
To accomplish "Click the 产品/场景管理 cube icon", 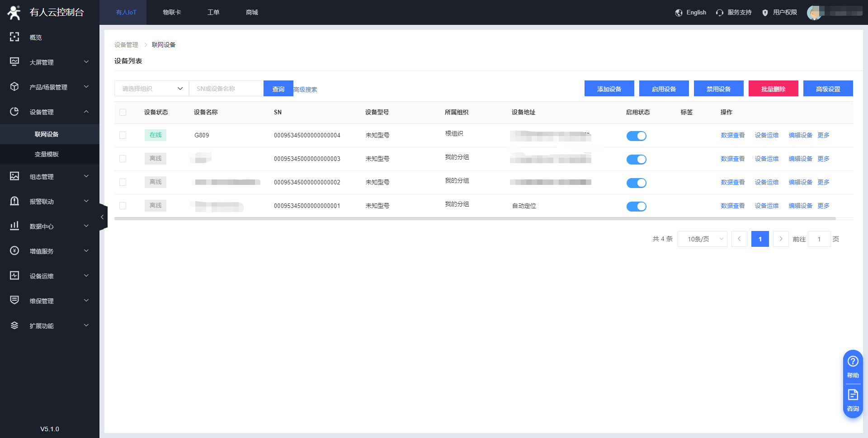I will [14, 87].
